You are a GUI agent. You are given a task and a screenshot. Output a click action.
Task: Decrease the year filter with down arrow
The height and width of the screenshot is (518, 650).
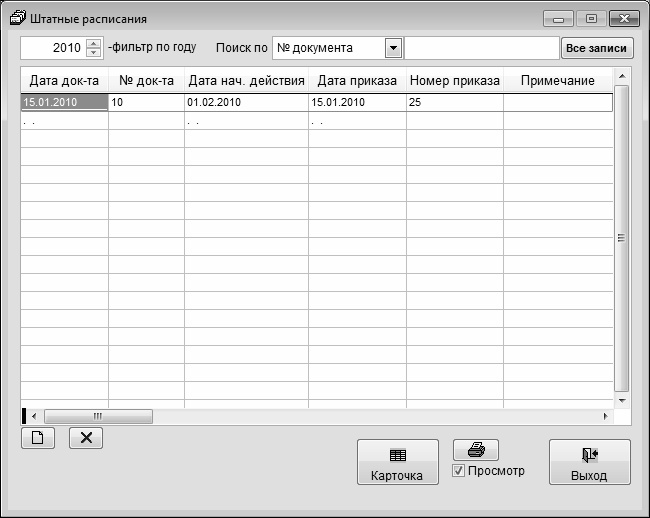click(x=94, y=52)
